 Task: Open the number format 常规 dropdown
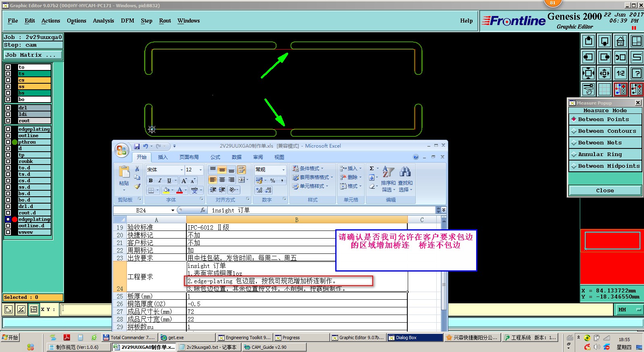(283, 170)
